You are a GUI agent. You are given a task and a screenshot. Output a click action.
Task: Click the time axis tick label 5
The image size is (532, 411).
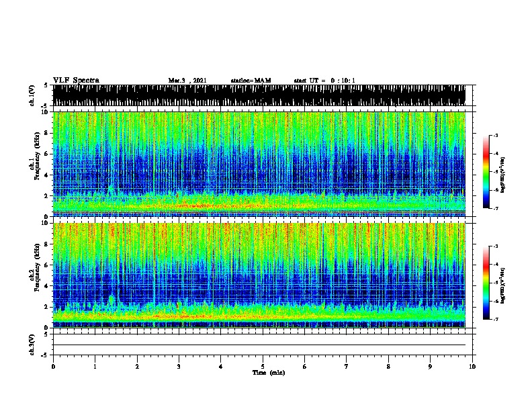[x=263, y=367]
